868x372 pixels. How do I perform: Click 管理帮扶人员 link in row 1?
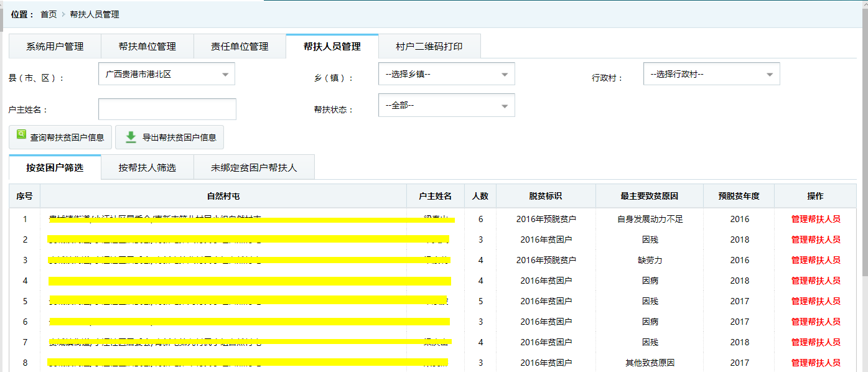pyautogui.click(x=815, y=219)
